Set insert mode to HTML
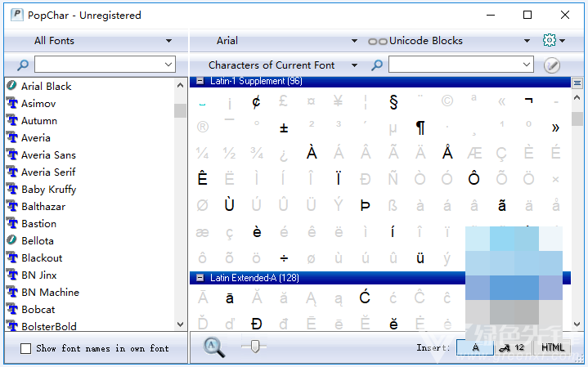588x367 pixels. (552, 347)
